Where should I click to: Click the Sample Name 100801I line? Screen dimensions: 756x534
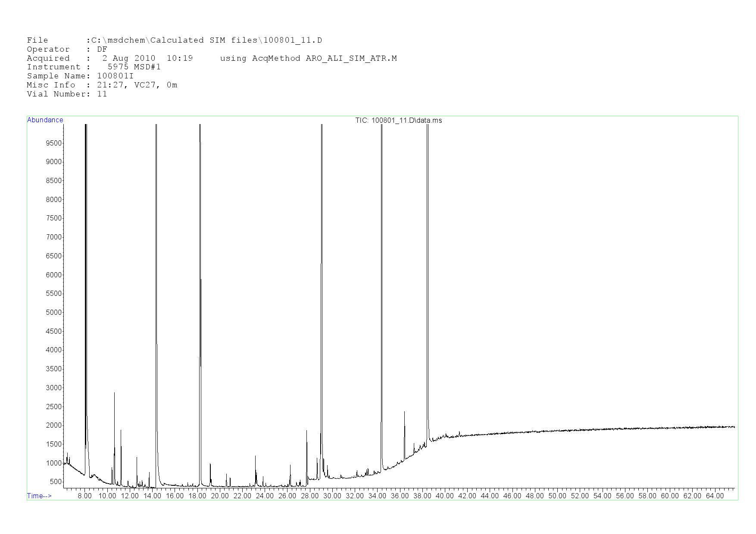pyautogui.click(x=80, y=76)
